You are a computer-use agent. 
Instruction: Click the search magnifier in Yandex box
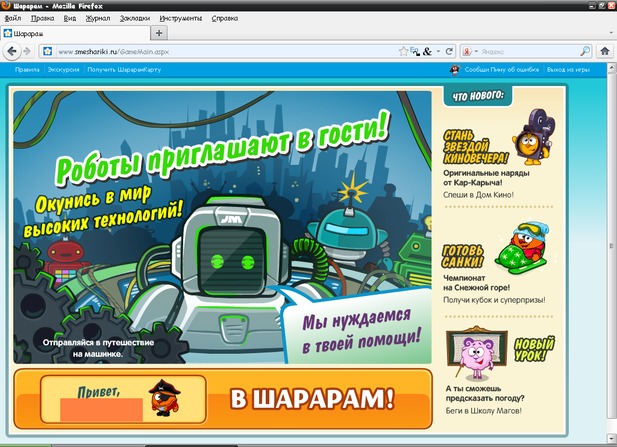click(x=585, y=51)
